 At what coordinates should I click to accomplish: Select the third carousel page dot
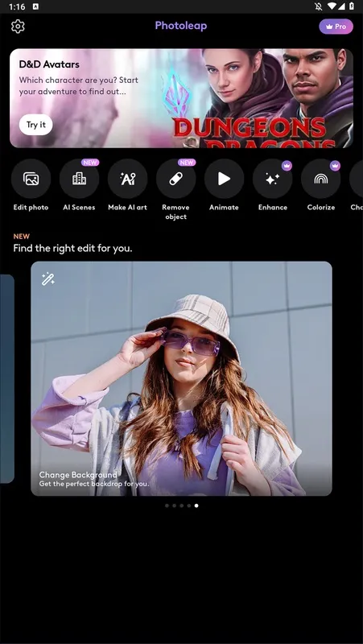click(182, 506)
